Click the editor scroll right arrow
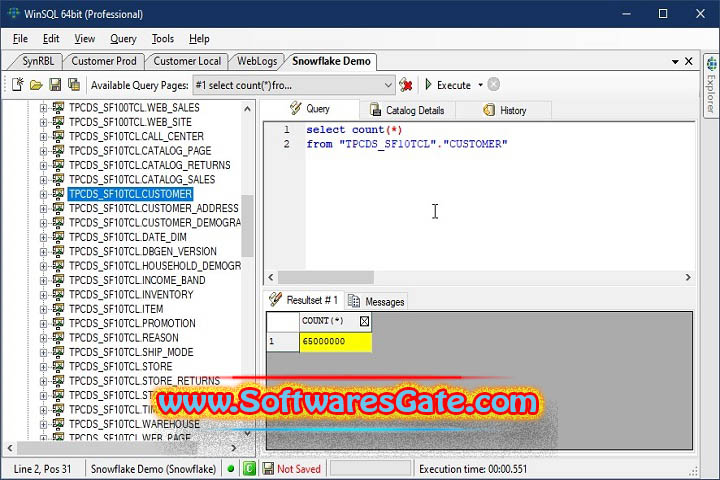 pos(688,277)
